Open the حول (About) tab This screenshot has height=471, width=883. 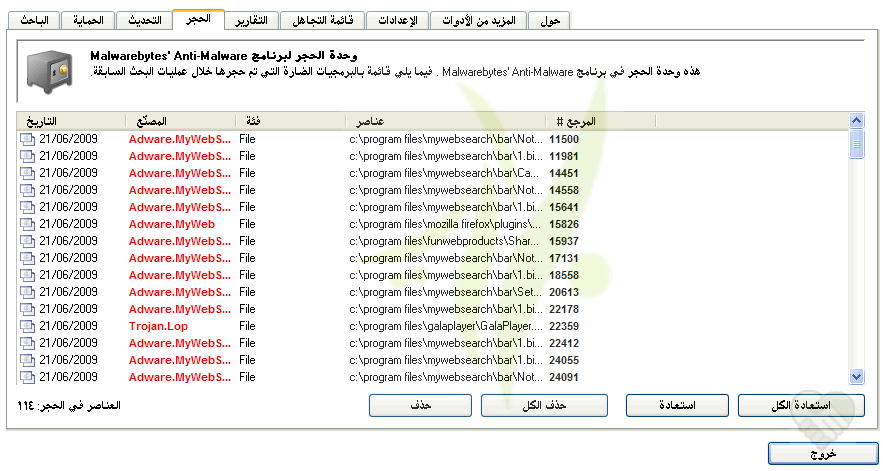tap(550, 21)
